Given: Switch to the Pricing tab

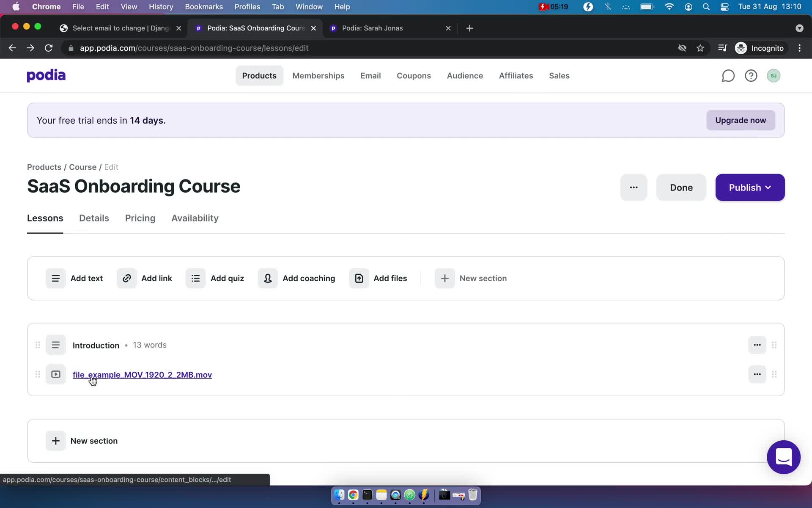Looking at the screenshot, I should (x=140, y=218).
